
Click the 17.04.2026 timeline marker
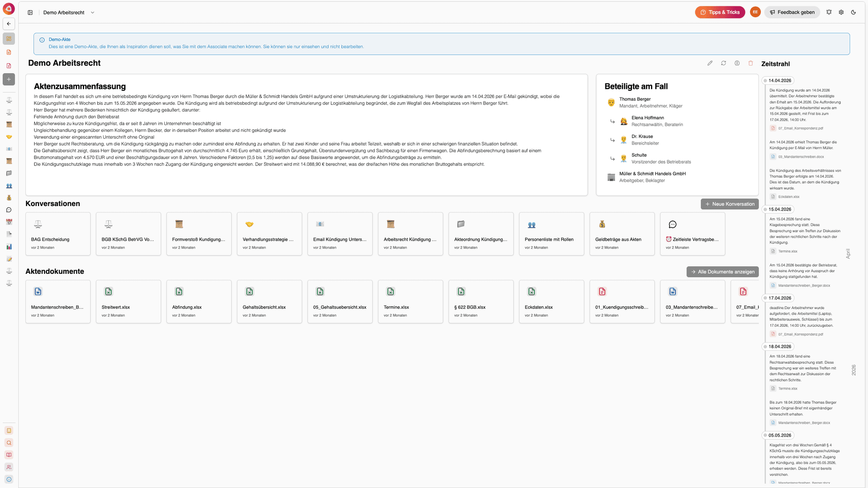[778, 298]
